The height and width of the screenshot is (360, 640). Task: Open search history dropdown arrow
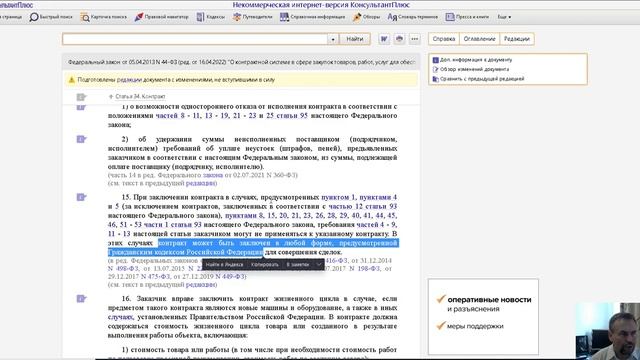333,39
